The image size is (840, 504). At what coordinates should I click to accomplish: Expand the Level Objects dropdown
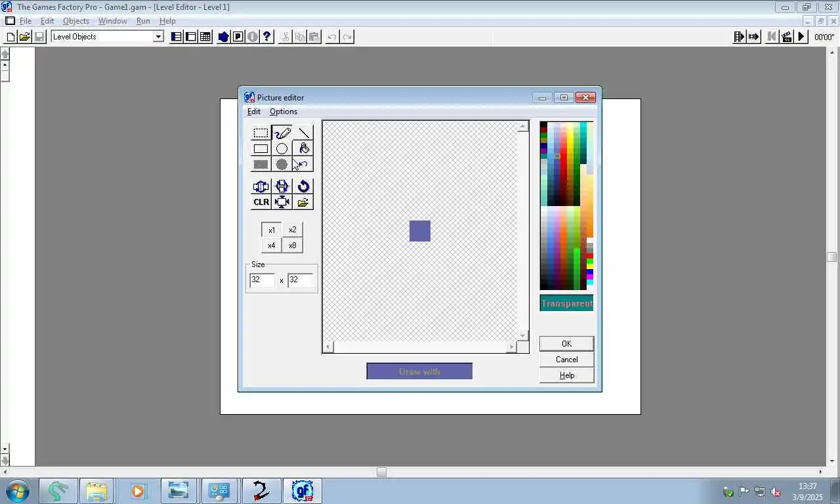pos(158,37)
